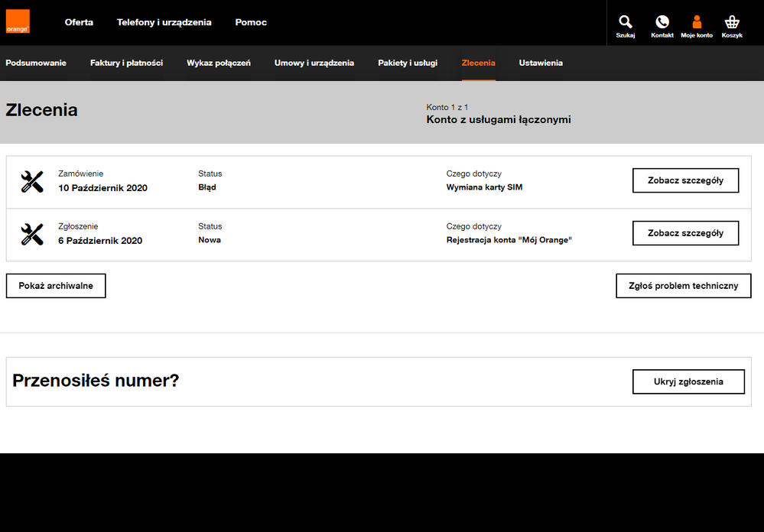Click the Kontakt phone icon
Screen dimensions: 764x532
coord(662,23)
